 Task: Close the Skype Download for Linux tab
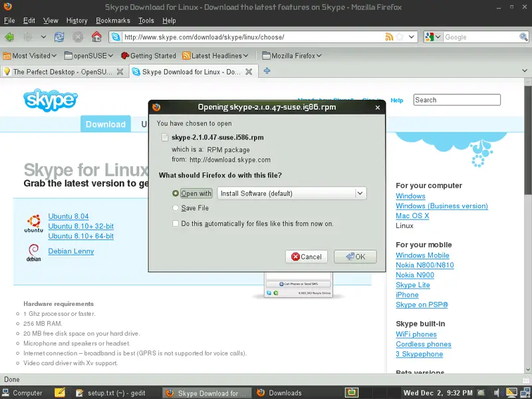(x=249, y=72)
